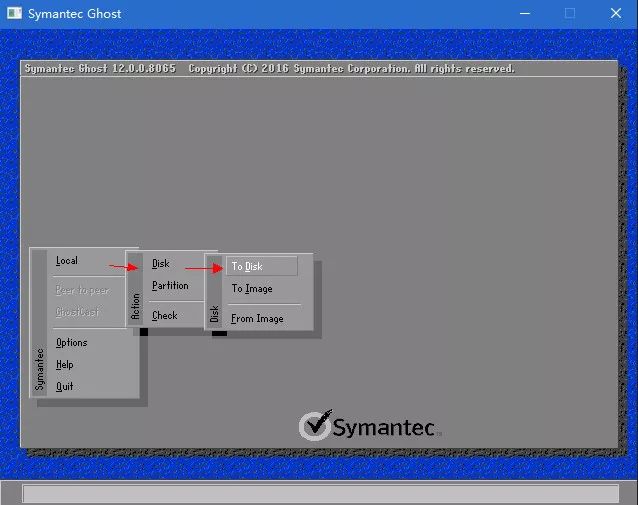Click the vertical Disk submenu label
The height and width of the screenshot is (505, 638).
(x=214, y=314)
